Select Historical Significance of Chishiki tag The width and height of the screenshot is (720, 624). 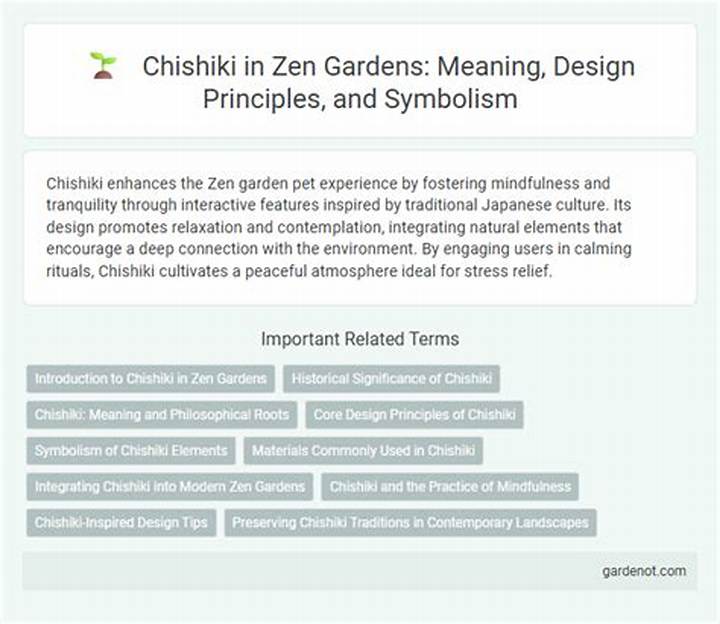point(391,379)
